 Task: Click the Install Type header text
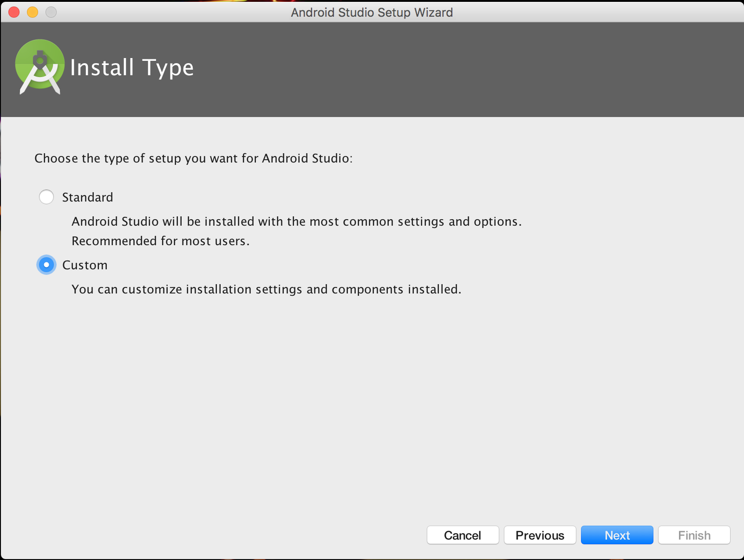[132, 68]
